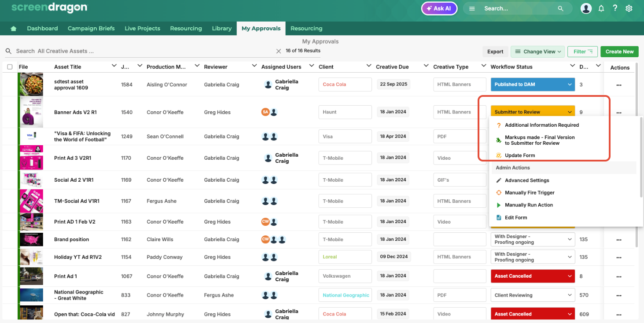Open the help question mark icon
Screen dimensions: 644x323
615,8
